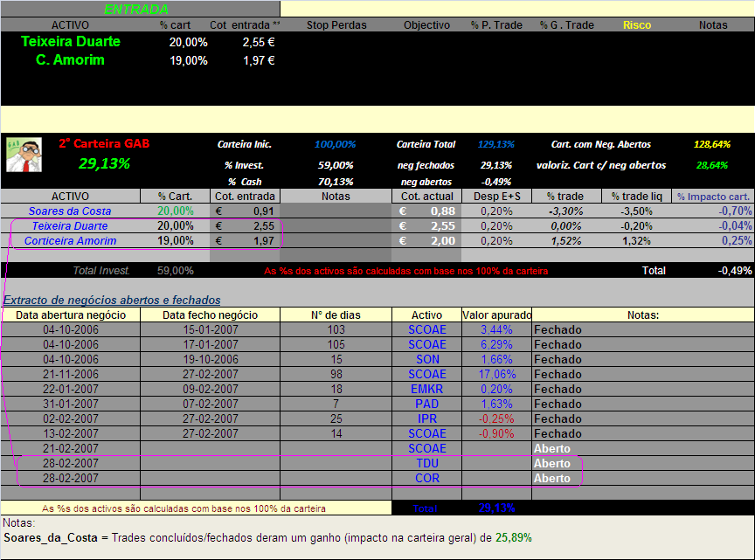Select the EMKR asset cell
Viewport: 755px width, 560px height.
tap(426, 389)
